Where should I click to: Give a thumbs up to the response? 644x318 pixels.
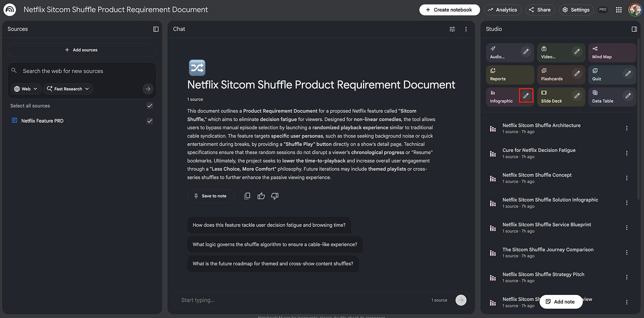pyautogui.click(x=261, y=196)
